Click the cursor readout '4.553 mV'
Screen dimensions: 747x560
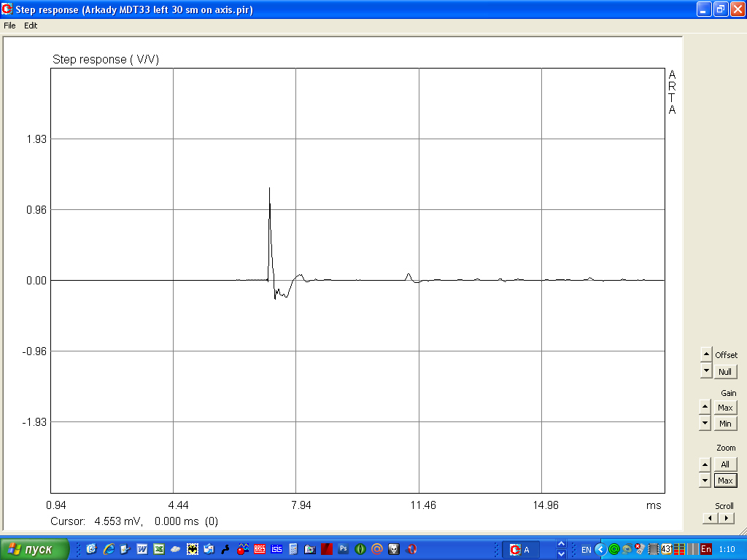tap(119, 521)
